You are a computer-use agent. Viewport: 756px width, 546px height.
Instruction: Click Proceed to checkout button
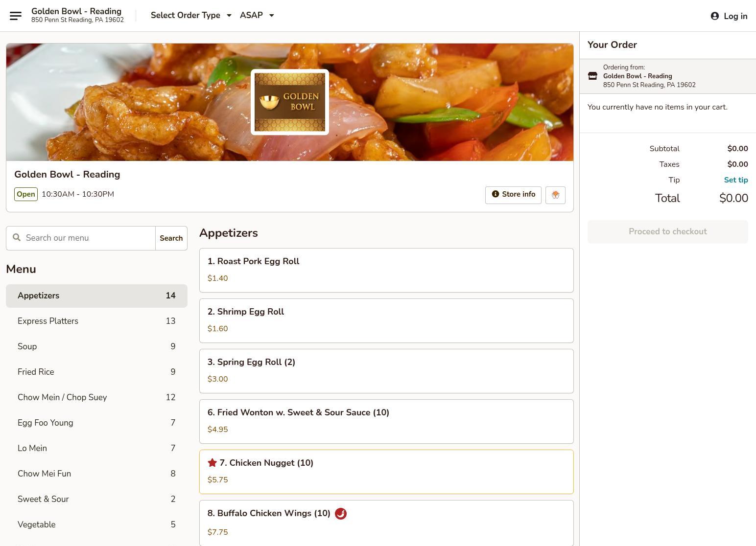[x=667, y=232]
